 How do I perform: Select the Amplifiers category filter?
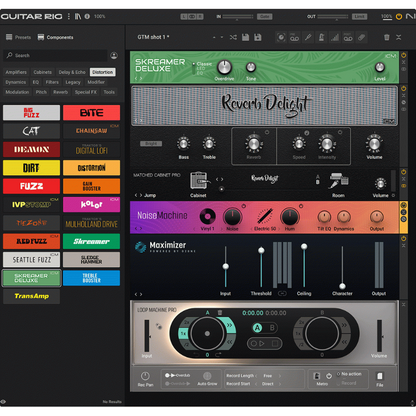point(16,72)
